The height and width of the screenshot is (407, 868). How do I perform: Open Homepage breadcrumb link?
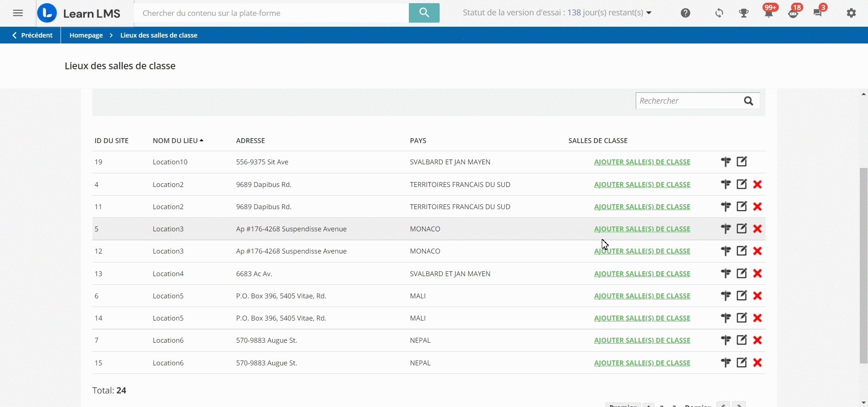86,35
